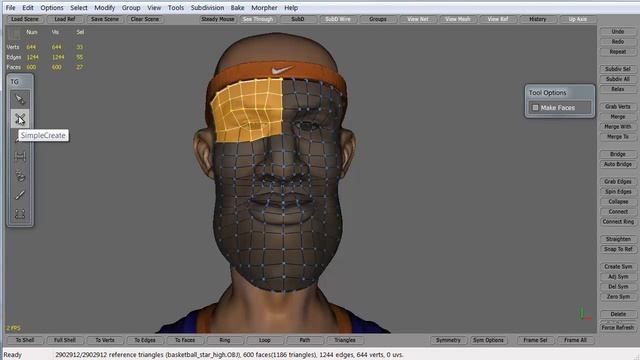This screenshot has width=640, height=360.
Task: Click the Redo button
Action: tap(618, 42)
